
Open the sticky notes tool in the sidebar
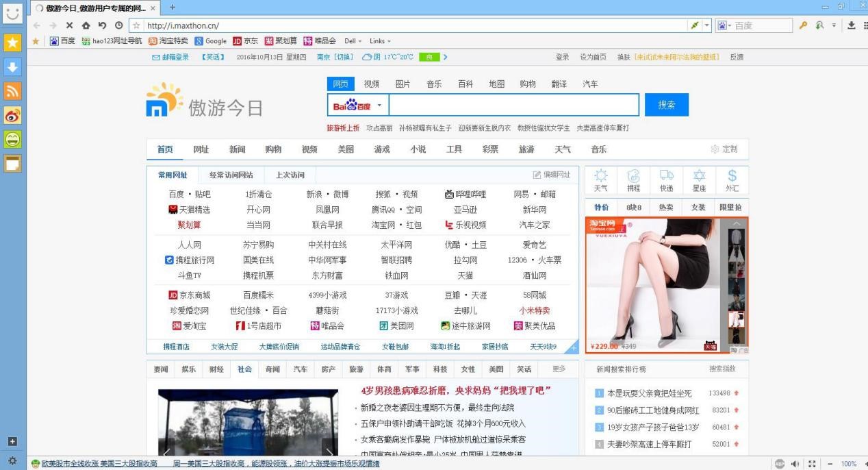click(12, 163)
